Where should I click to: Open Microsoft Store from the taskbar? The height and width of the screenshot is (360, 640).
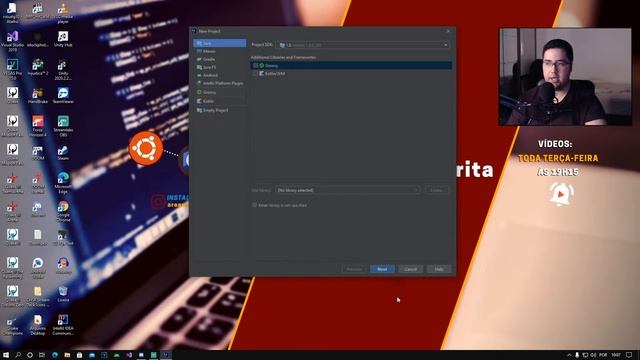click(79, 355)
